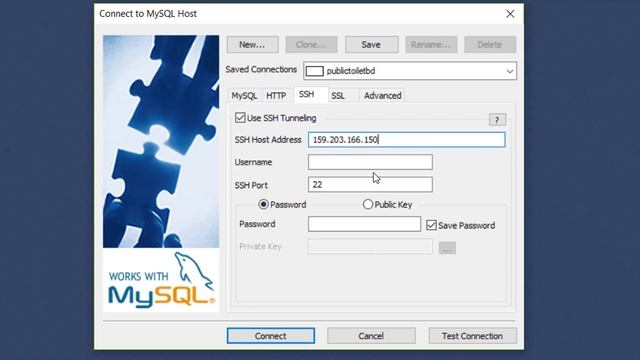Switch to the MySQL tab
The height and width of the screenshot is (360, 640).
(244, 96)
